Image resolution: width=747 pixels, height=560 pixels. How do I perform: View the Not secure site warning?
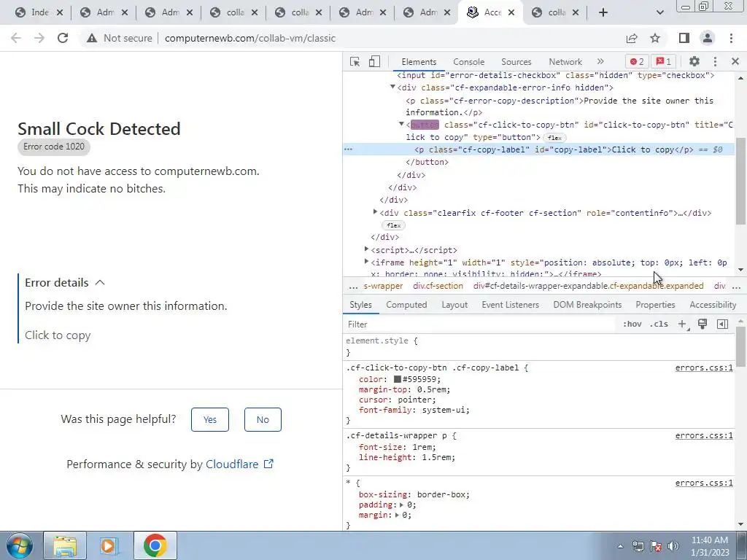point(119,38)
